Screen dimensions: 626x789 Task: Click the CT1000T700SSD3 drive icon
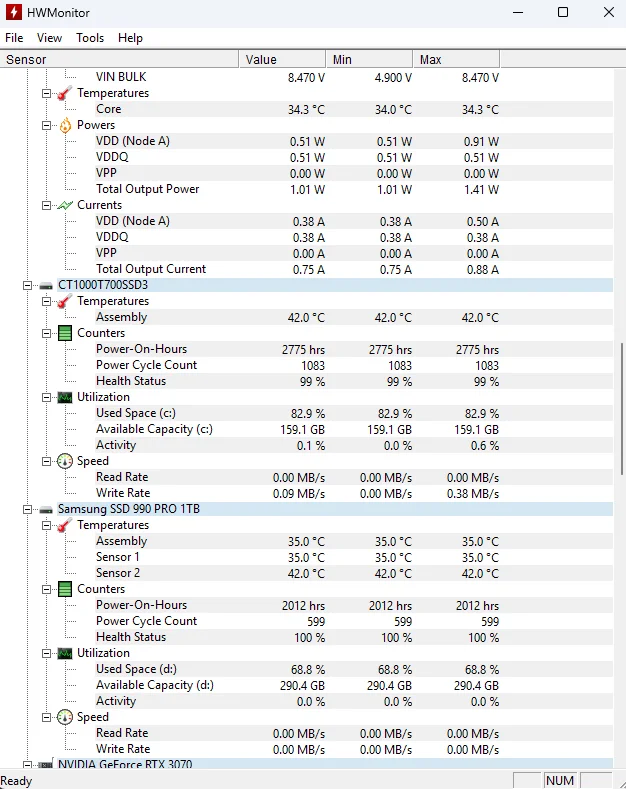click(46, 285)
